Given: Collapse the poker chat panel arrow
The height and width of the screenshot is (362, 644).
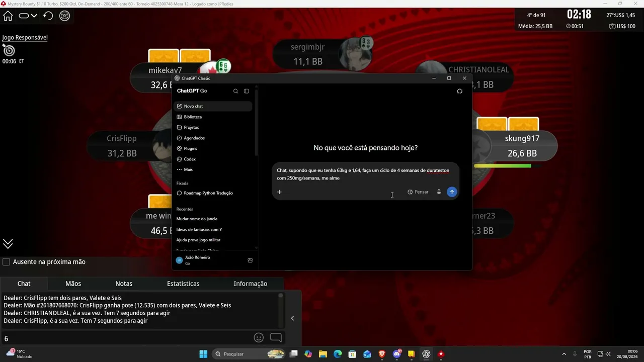Looking at the screenshot, I should 292,318.
